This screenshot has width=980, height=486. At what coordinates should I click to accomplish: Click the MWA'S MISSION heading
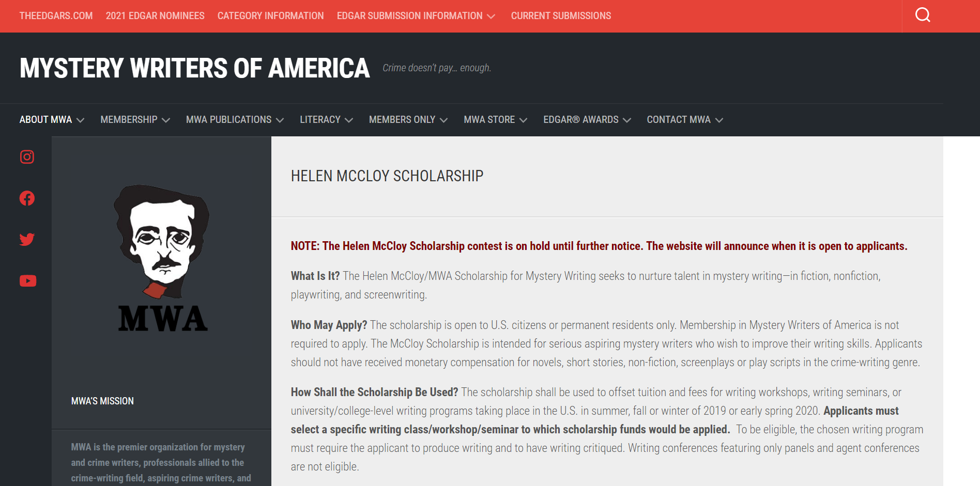(102, 400)
